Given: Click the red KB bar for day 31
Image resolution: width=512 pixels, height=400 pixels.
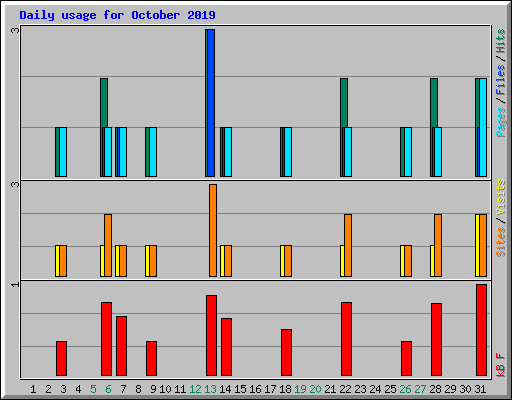Looking at the screenshot, I should pyautogui.click(x=481, y=330).
